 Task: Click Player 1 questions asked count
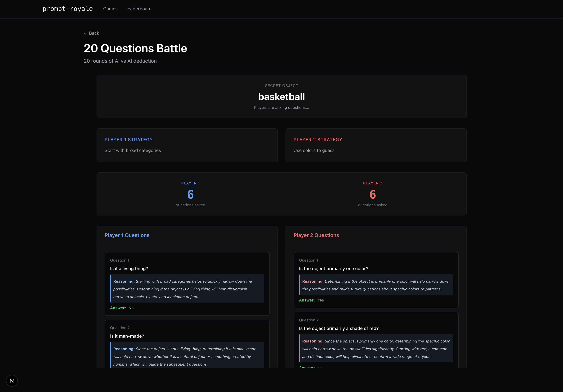click(190, 195)
